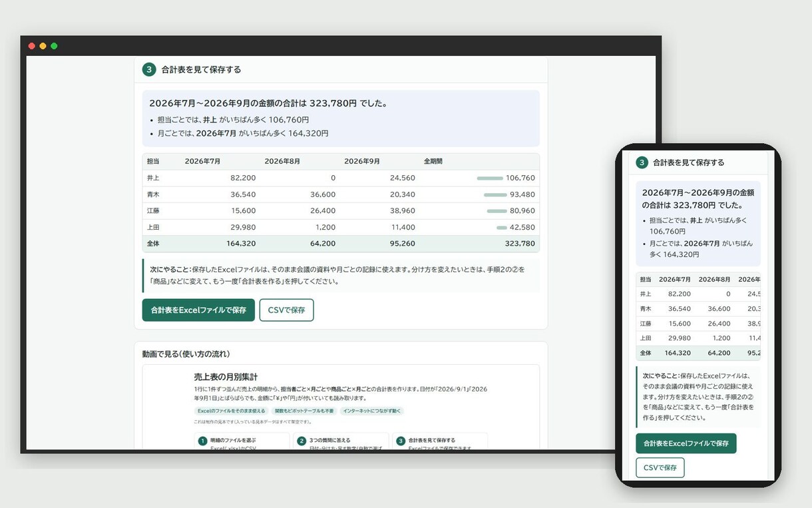Tap 合計表をExcelファイルで保存 on the phone view
This screenshot has width=812, height=508.
pyautogui.click(x=686, y=443)
